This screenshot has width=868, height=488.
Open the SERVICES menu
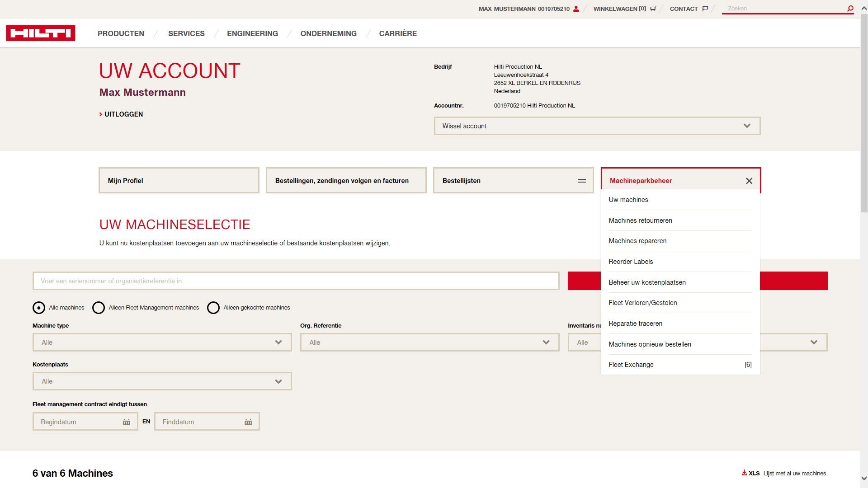(x=186, y=33)
